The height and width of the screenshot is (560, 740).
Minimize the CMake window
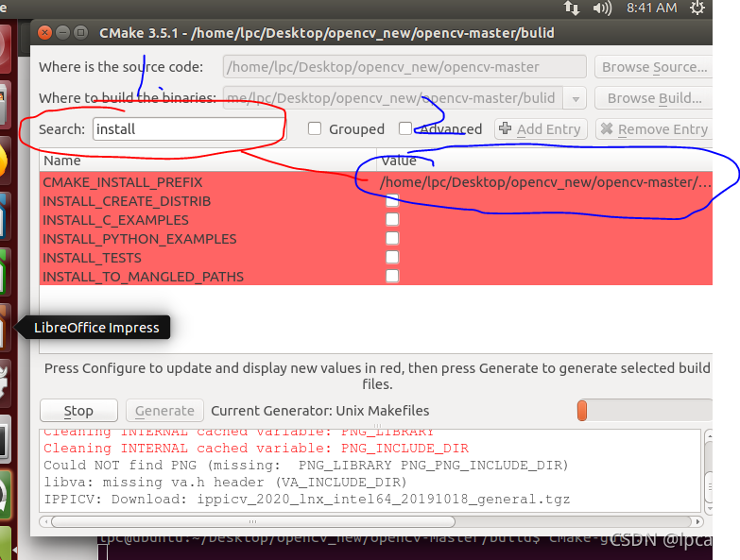(x=62, y=32)
